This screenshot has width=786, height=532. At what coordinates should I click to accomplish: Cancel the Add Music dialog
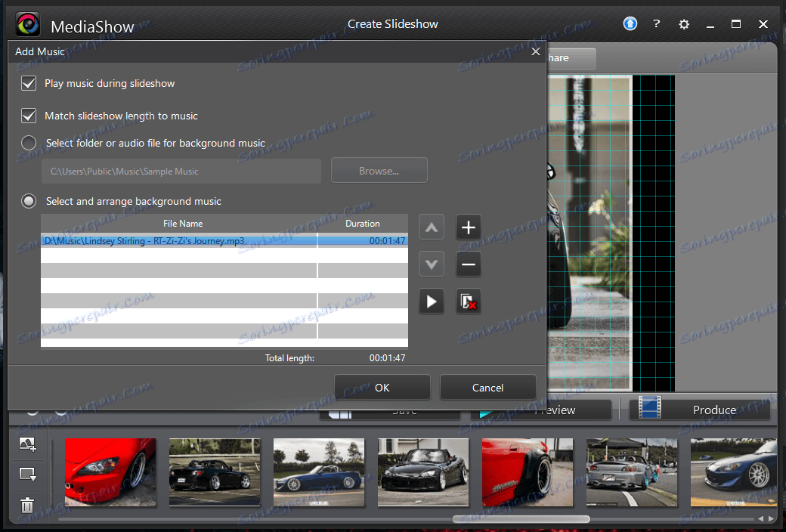pyautogui.click(x=487, y=388)
